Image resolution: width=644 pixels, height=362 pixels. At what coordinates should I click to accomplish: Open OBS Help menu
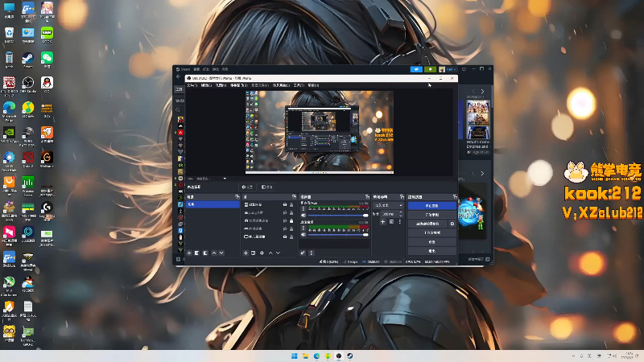coord(313,85)
